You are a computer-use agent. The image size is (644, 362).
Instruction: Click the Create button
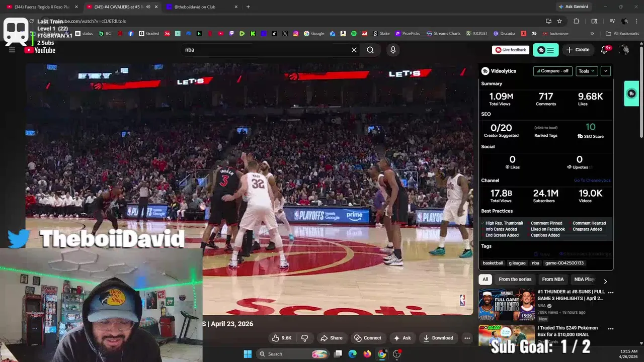578,50
